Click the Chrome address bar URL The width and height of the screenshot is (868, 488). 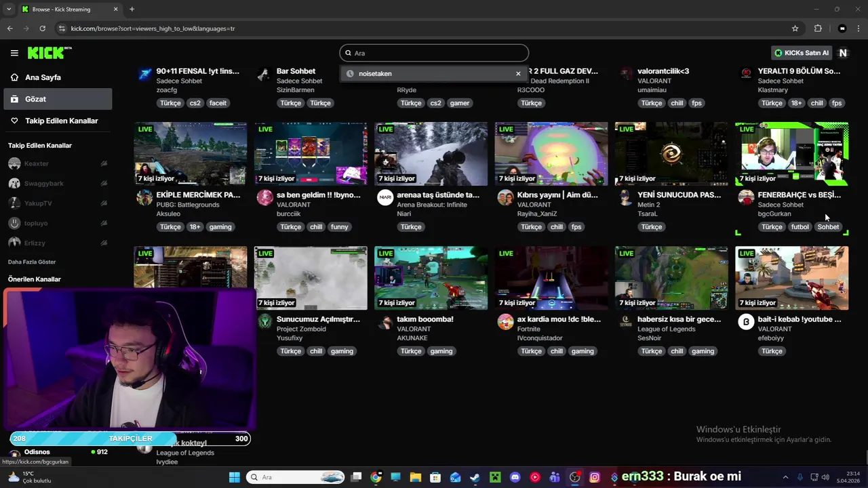pyautogui.click(x=153, y=28)
